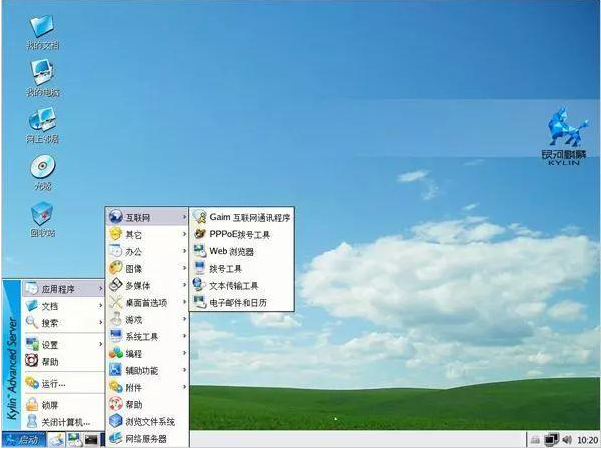Viewport: 601px width, 449px height.
Task: Open PPPoE拨号工具 from the submenu
Action: pyautogui.click(x=238, y=234)
